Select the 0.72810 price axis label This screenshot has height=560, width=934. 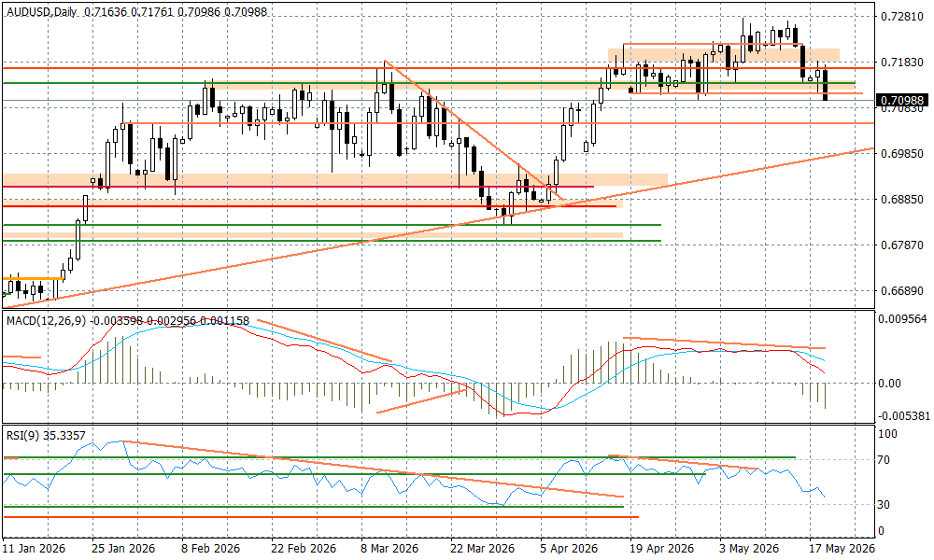coord(902,16)
